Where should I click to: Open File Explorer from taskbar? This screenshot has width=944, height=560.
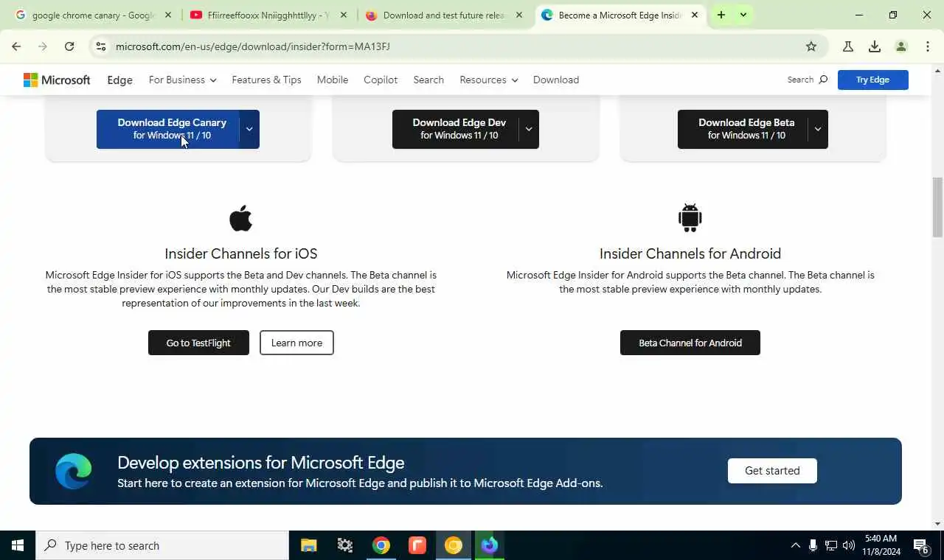308,545
